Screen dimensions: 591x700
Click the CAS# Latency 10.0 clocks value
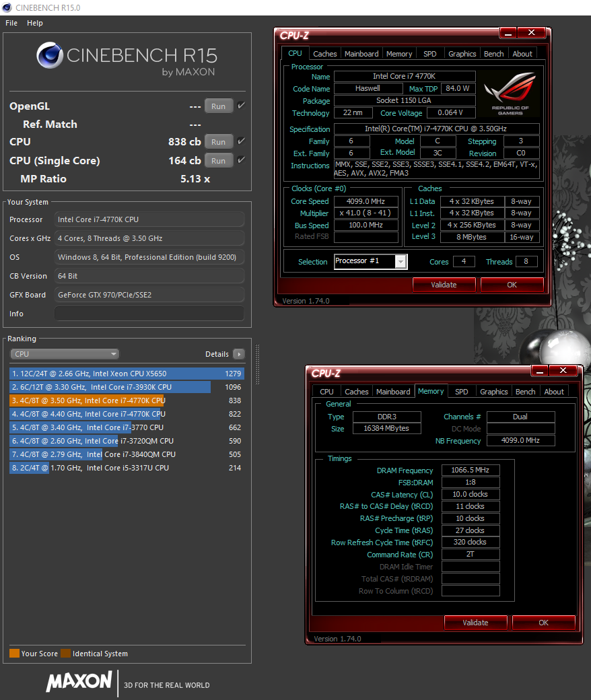click(x=471, y=494)
